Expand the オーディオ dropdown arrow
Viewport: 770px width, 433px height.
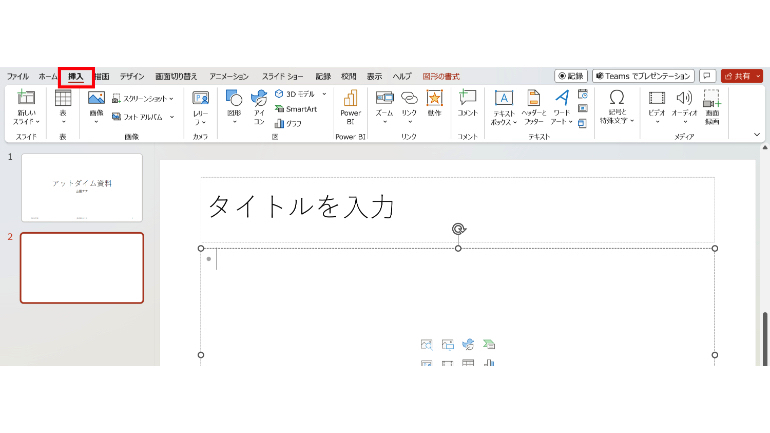(x=685, y=122)
